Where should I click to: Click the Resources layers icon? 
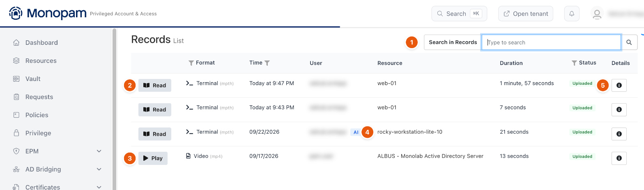[16, 61]
